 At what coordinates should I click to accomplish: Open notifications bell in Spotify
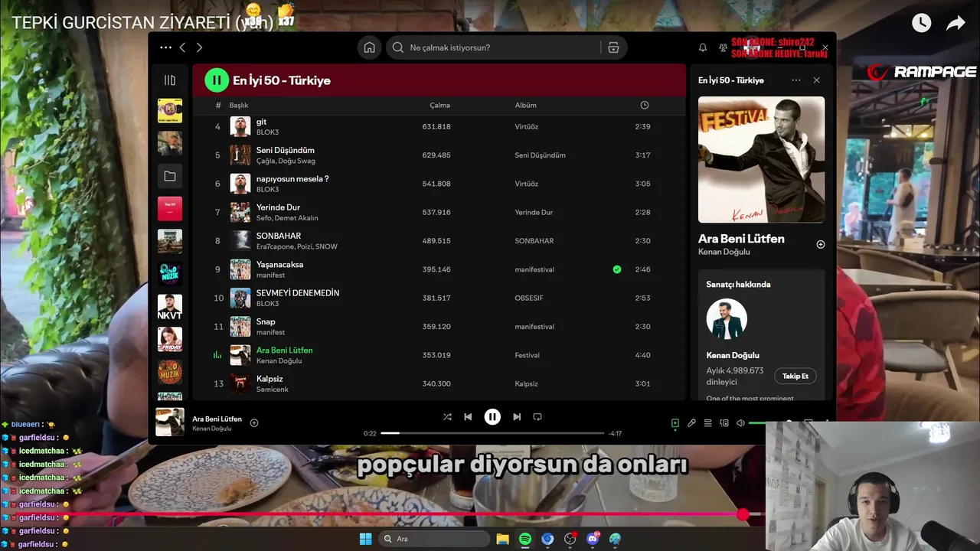(703, 47)
